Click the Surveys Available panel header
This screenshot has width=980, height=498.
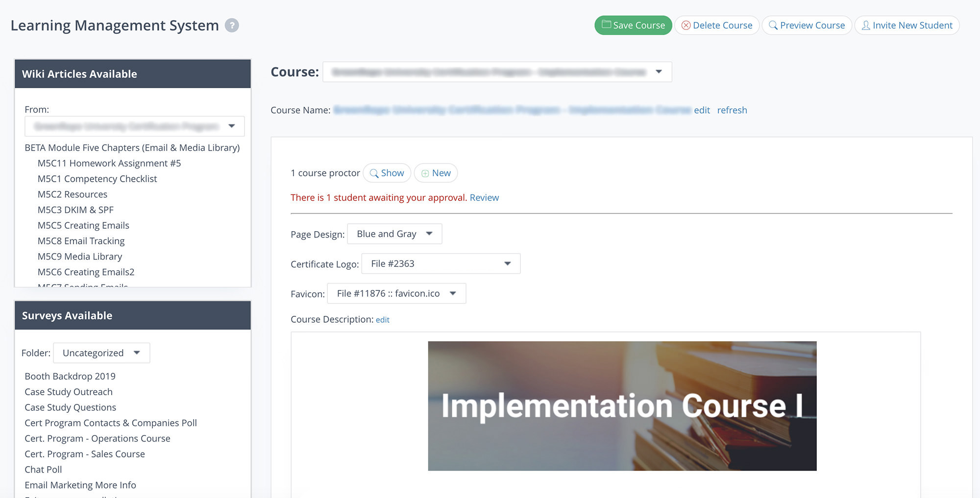(x=133, y=316)
